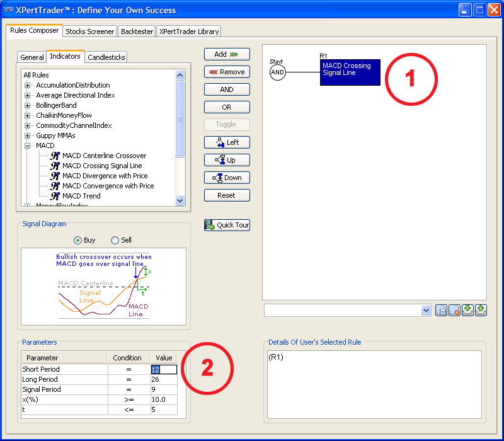Select the Buy signal radio button
The width and height of the screenshot is (504, 441).
[x=78, y=240]
